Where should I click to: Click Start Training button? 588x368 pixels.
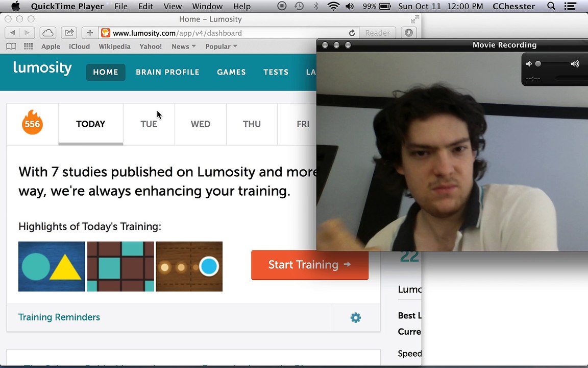tap(310, 265)
